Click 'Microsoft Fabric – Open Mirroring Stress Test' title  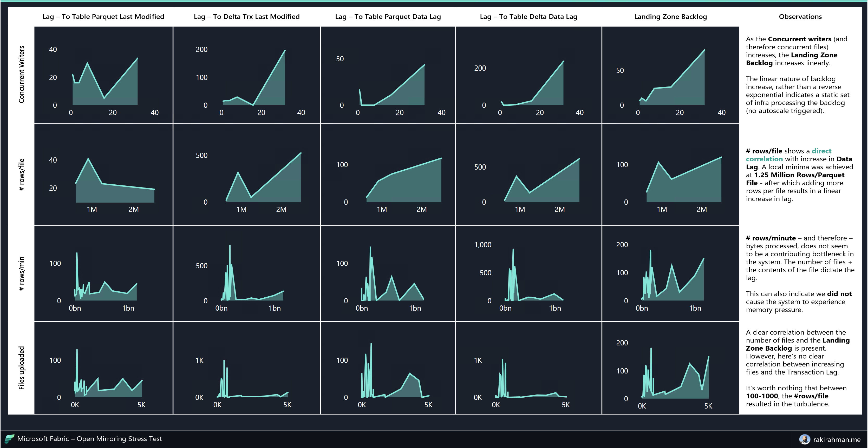90,439
